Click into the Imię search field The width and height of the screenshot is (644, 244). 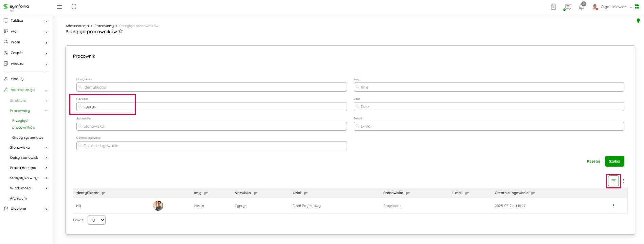coord(489,87)
